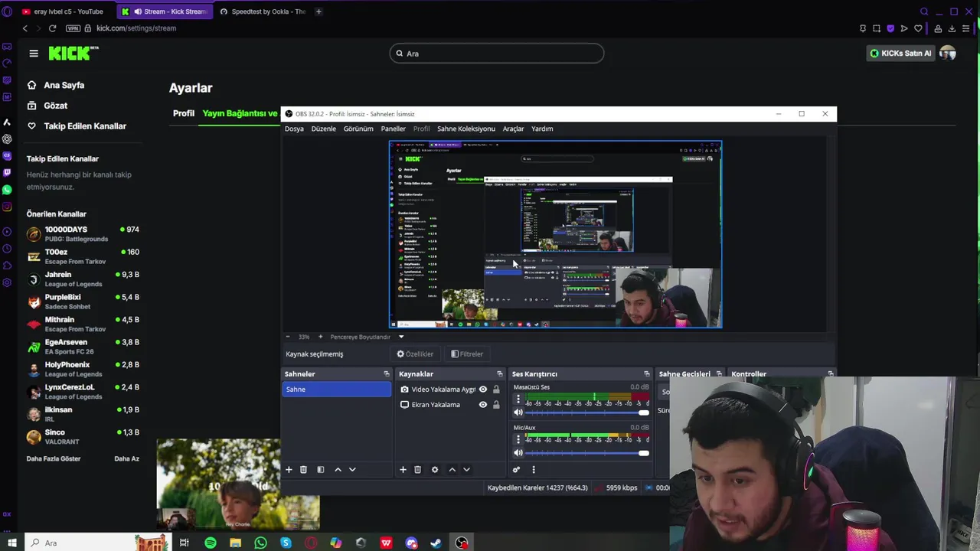Click Daha Fazla Göster link
The image size is (980, 551).
[54, 458]
